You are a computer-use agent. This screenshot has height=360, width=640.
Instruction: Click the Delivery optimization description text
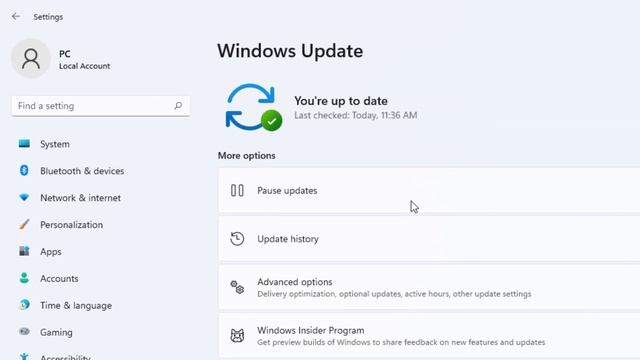click(x=394, y=294)
